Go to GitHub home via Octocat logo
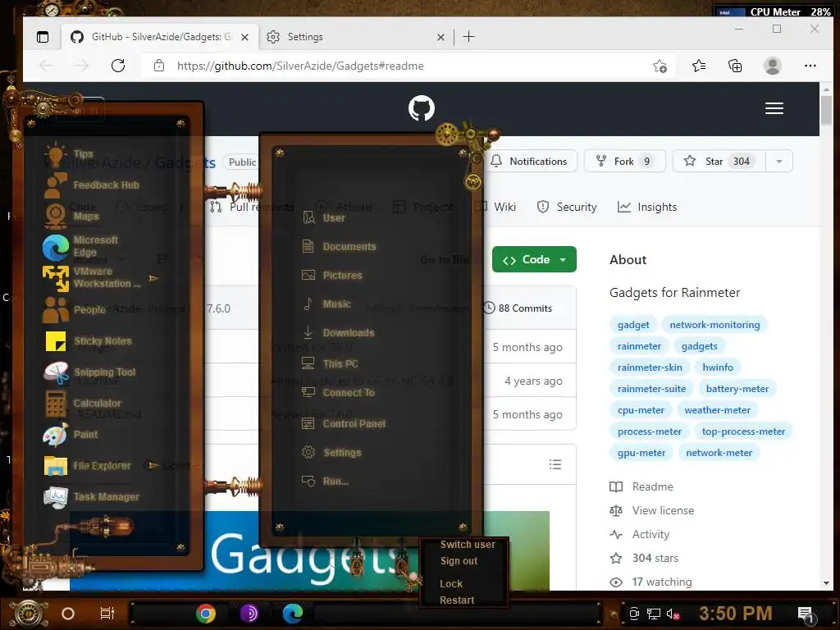 point(422,108)
